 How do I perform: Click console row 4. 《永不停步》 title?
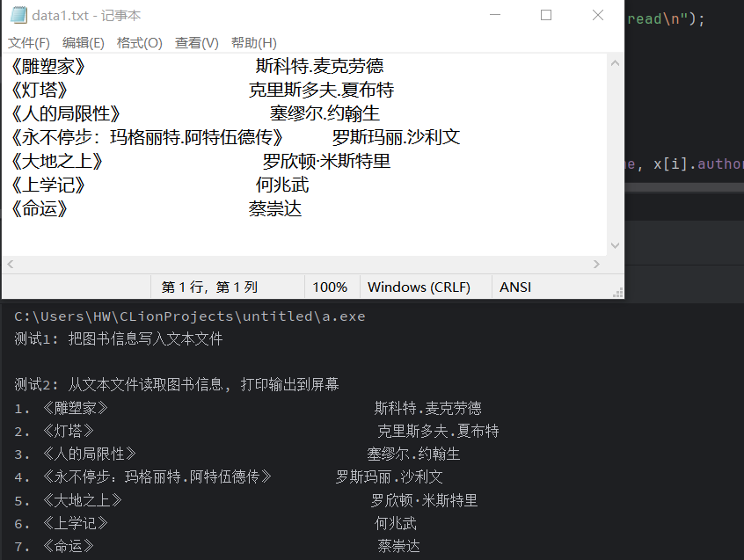(143, 476)
